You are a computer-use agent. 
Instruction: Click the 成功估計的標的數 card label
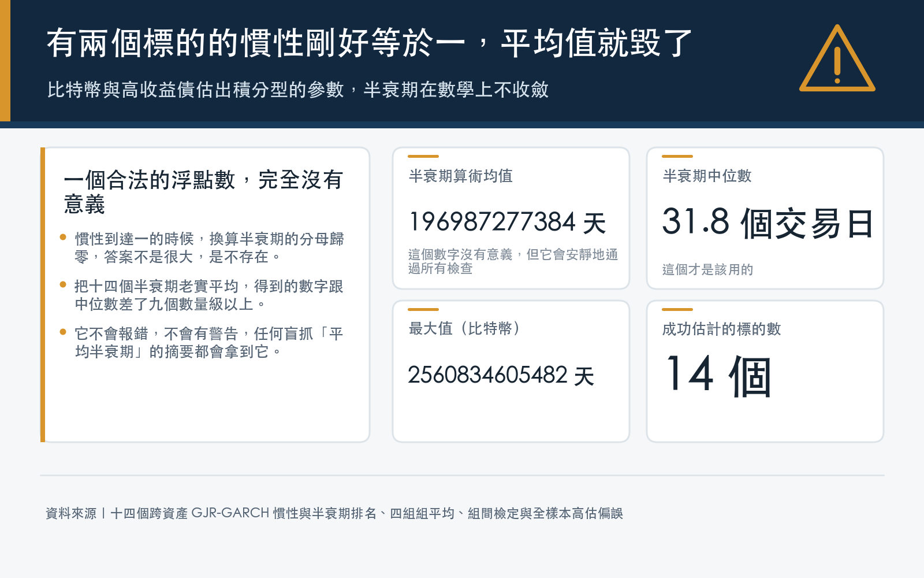[x=721, y=329]
